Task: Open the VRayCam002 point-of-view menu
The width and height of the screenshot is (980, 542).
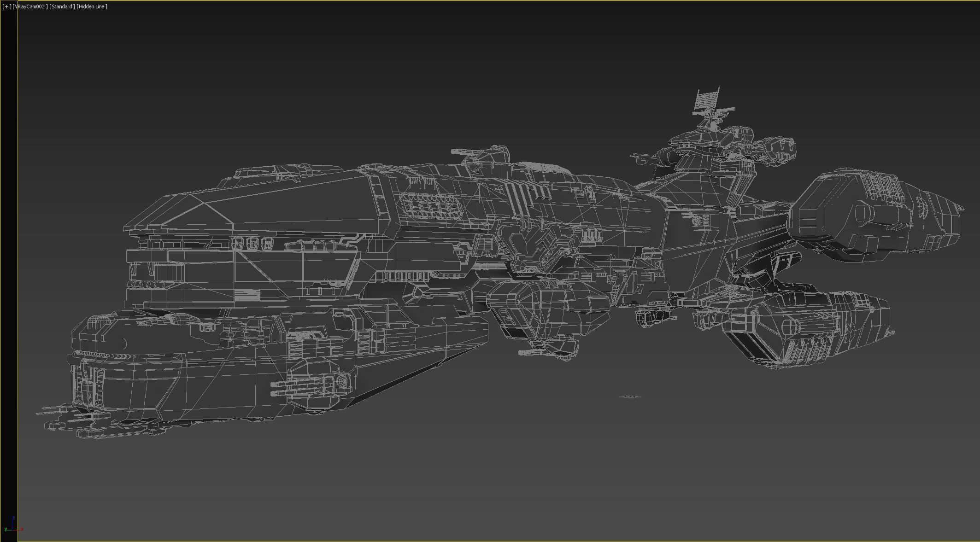Action: tap(30, 6)
